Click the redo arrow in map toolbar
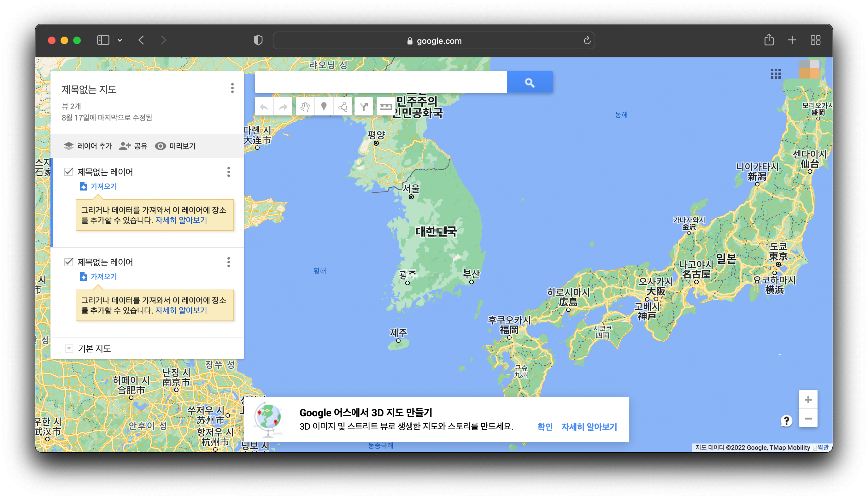 click(x=283, y=107)
